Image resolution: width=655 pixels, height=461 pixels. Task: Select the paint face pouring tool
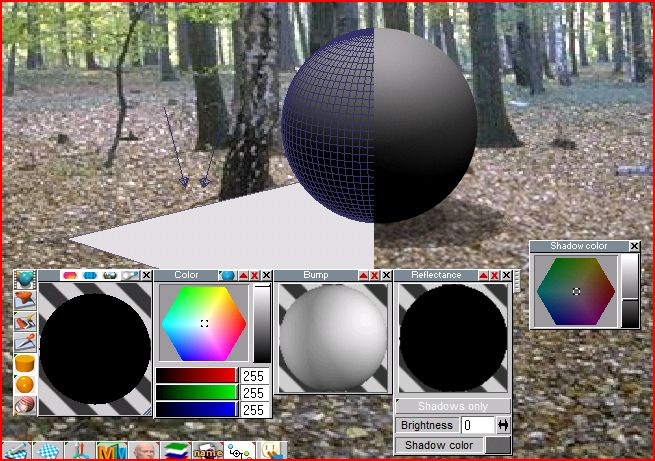[25, 300]
